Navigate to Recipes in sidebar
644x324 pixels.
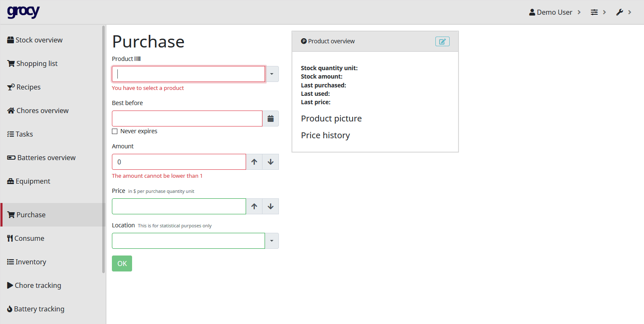pos(28,87)
